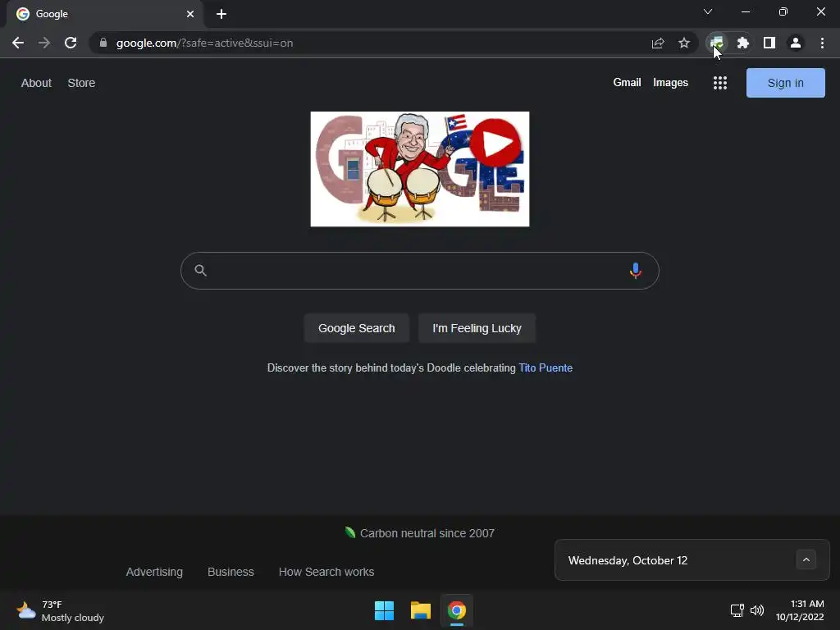Image resolution: width=840 pixels, height=630 pixels.
Task: Open the pinned extension under the cursor
Action: (717, 43)
